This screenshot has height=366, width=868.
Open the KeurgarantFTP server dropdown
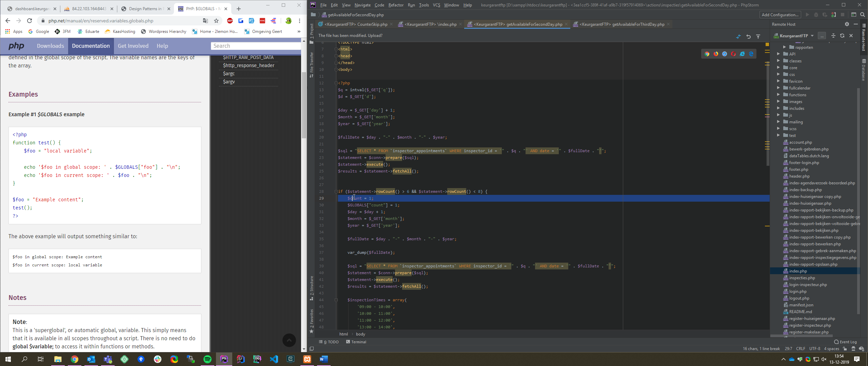(x=812, y=36)
